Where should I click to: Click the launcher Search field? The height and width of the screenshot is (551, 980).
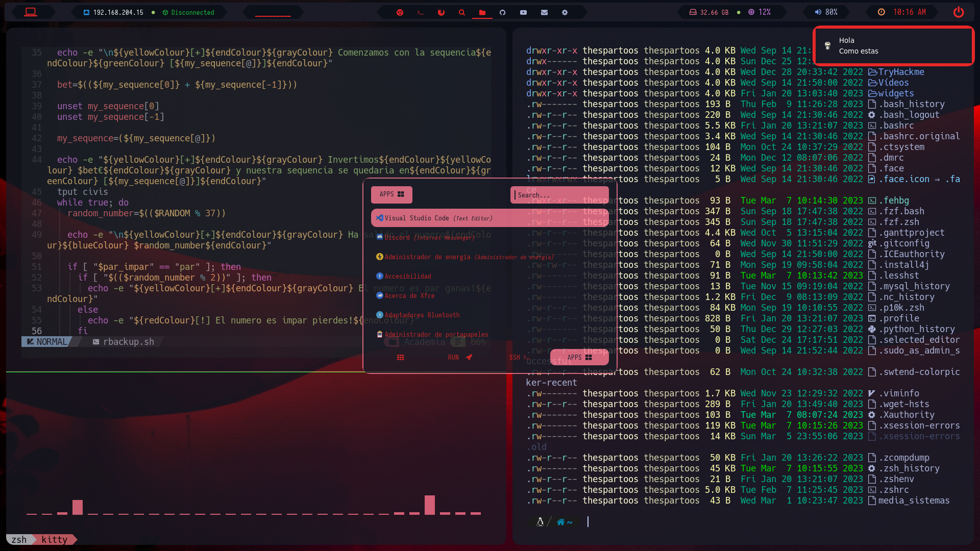pos(559,195)
